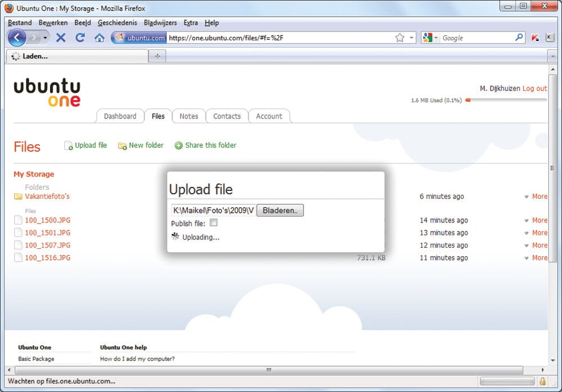Open the Beeld menu
Screen dimensions: 562x392
click(x=83, y=22)
